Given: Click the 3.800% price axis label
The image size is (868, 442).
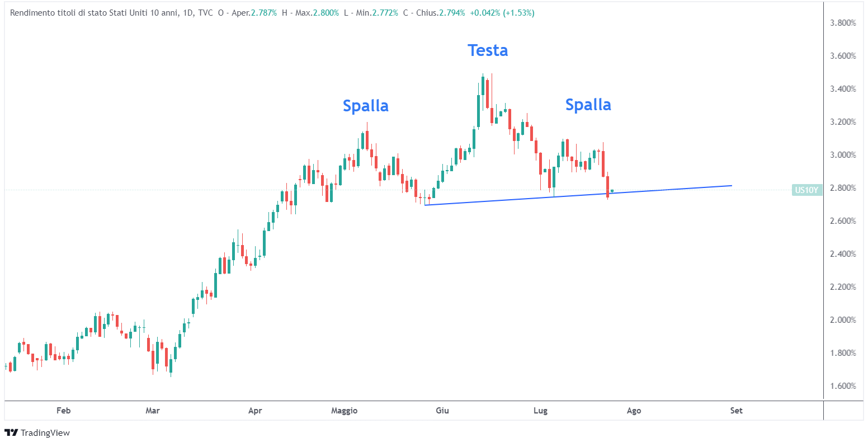Looking at the screenshot, I should click(842, 23).
